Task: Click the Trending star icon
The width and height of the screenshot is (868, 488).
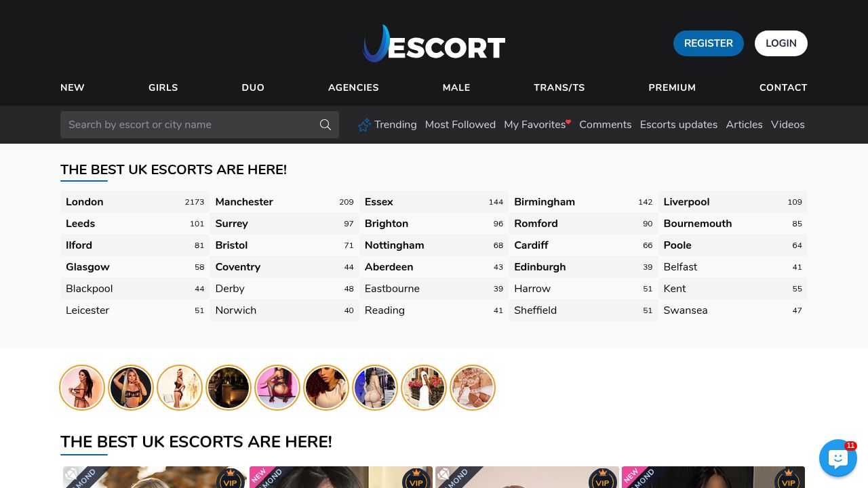Action: [364, 125]
